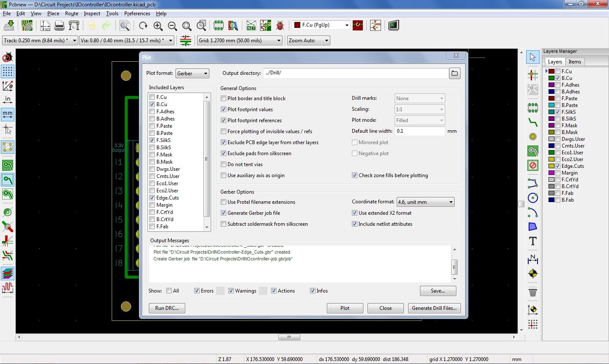Toggle polar coordinates icon
The image size is (609, 364).
pyautogui.click(x=8, y=86)
